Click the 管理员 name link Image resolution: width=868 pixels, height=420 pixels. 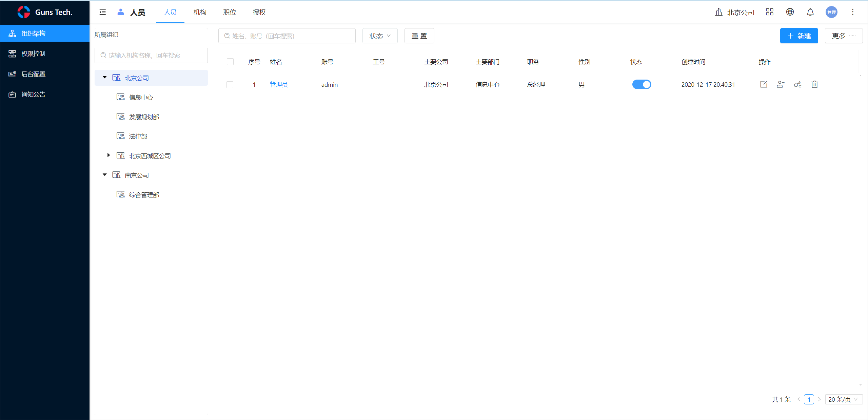[x=279, y=84]
